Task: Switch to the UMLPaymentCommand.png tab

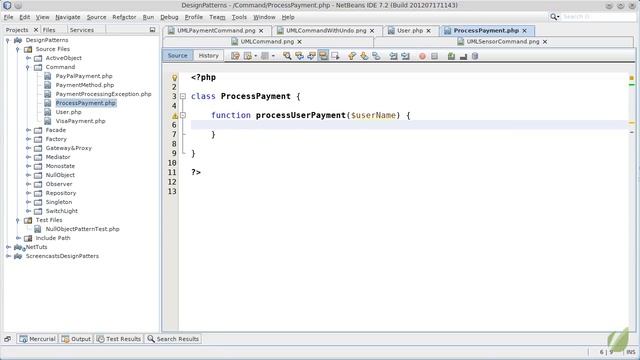Action: [216, 31]
